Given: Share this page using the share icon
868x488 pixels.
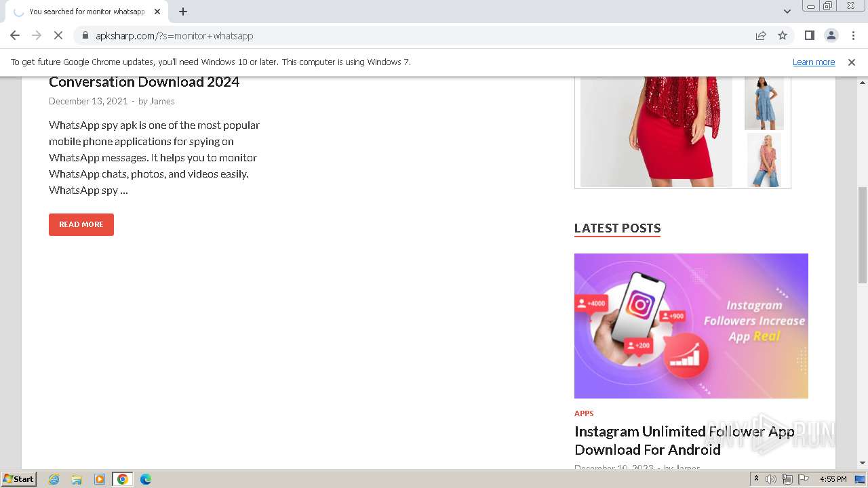Looking at the screenshot, I should coord(761,36).
